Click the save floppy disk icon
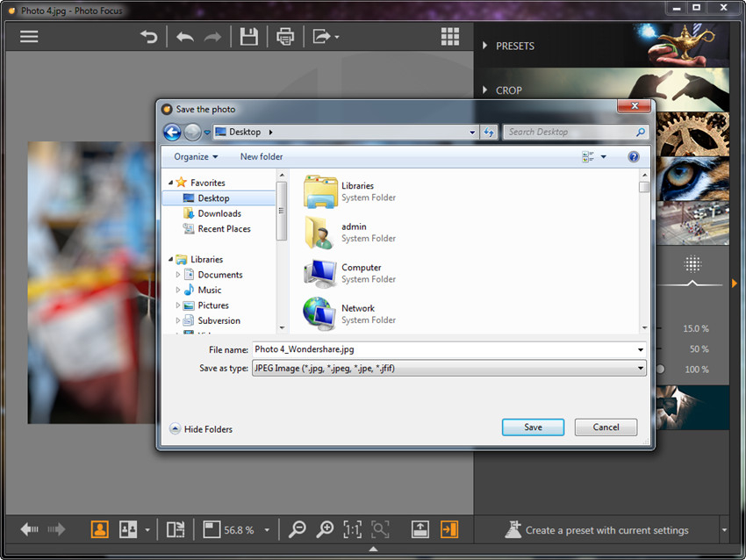746x560 pixels. tap(249, 37)
